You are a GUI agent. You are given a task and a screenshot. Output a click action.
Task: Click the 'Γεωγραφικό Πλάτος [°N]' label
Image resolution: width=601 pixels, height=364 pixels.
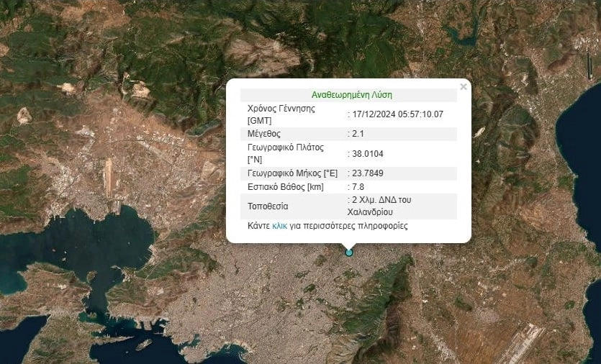click(x=286, y=153)
